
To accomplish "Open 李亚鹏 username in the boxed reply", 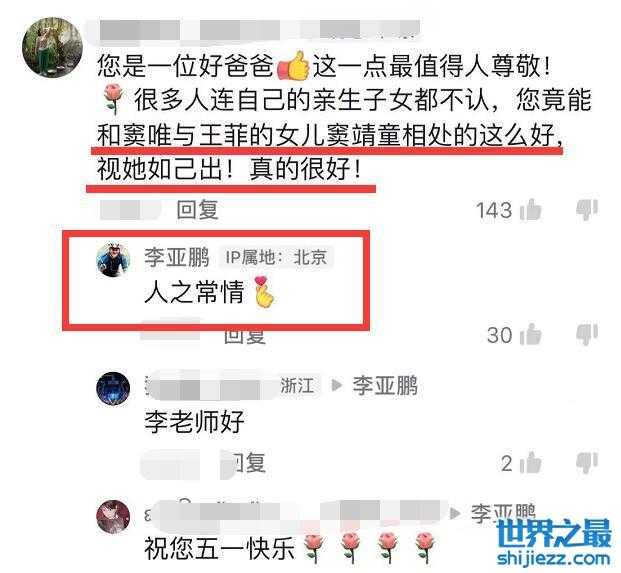I will coord(177,257).
